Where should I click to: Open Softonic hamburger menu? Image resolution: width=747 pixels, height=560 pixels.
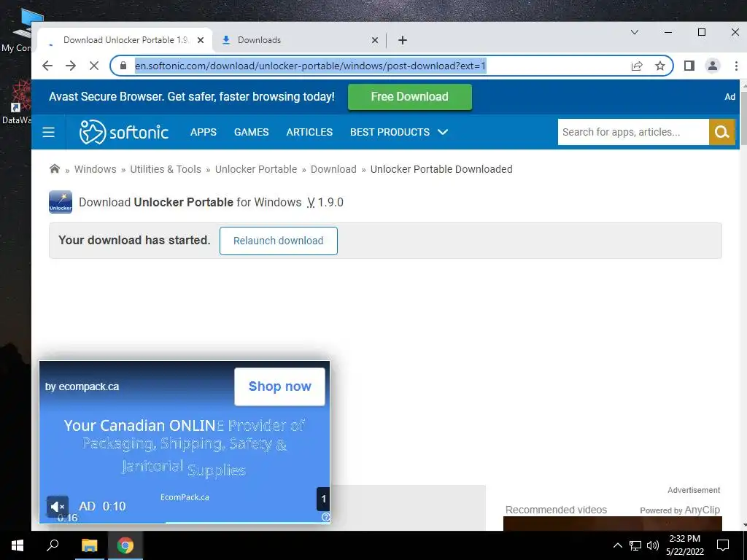49,132
